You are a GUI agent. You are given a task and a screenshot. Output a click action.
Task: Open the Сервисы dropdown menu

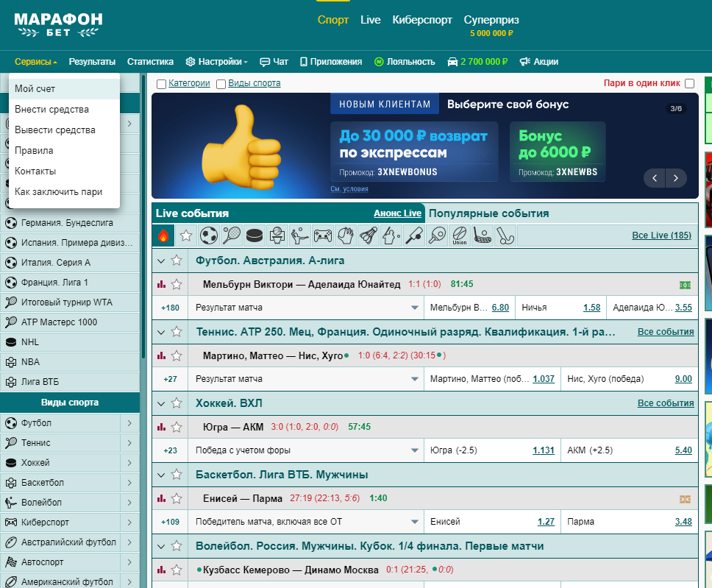click(x=36, y=62)
